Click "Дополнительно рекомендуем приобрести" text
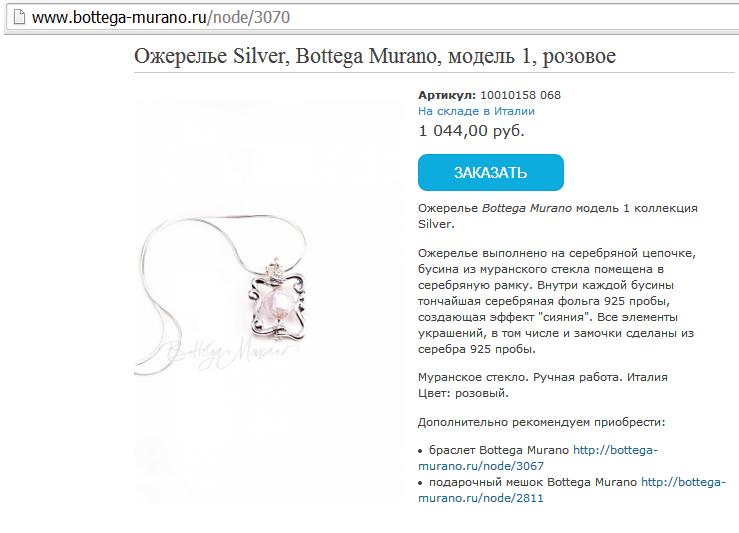739x533 pixels. [x=542, y=422]
